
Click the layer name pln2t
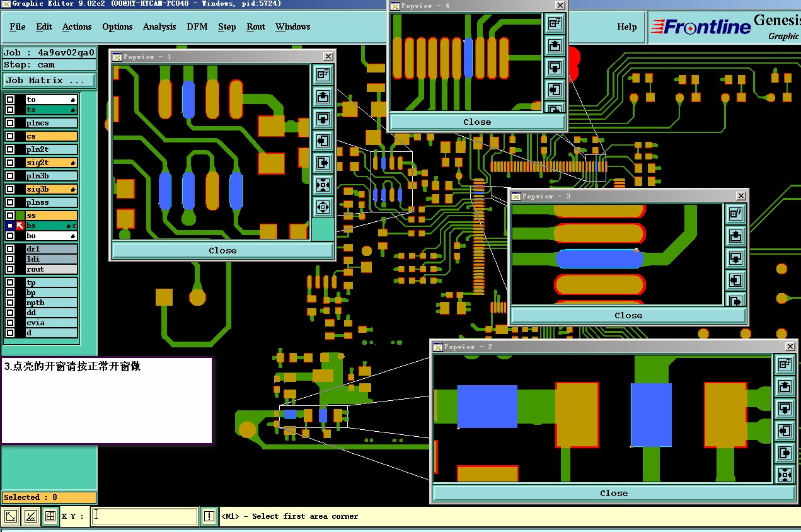[51, 149]
